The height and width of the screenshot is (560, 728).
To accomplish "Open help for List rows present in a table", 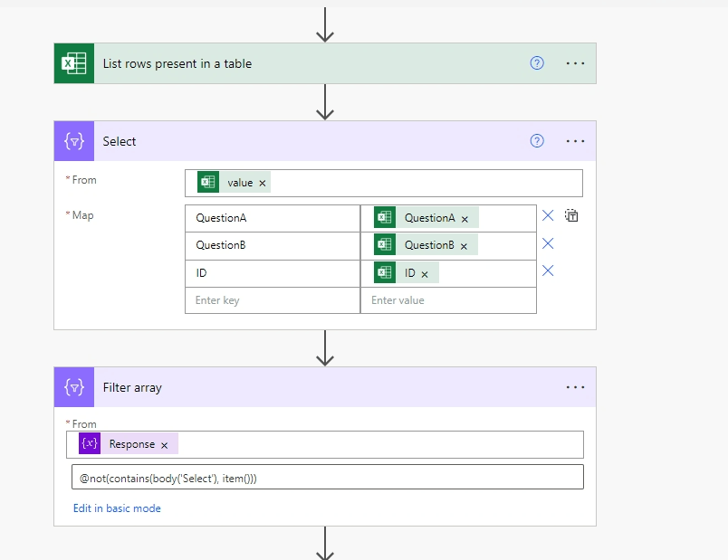I will (x=537, y=63).
